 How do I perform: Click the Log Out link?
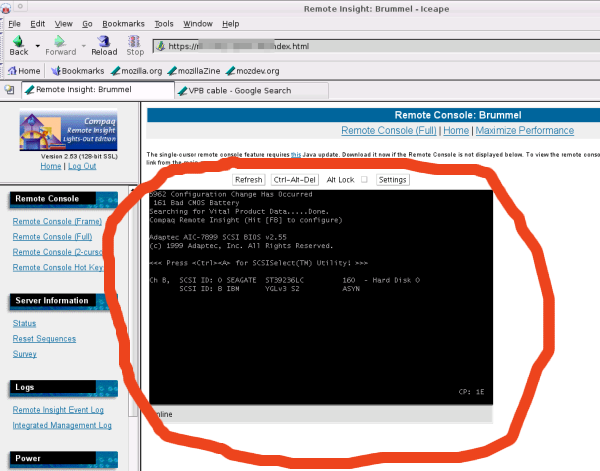click(x=82, y=166)
